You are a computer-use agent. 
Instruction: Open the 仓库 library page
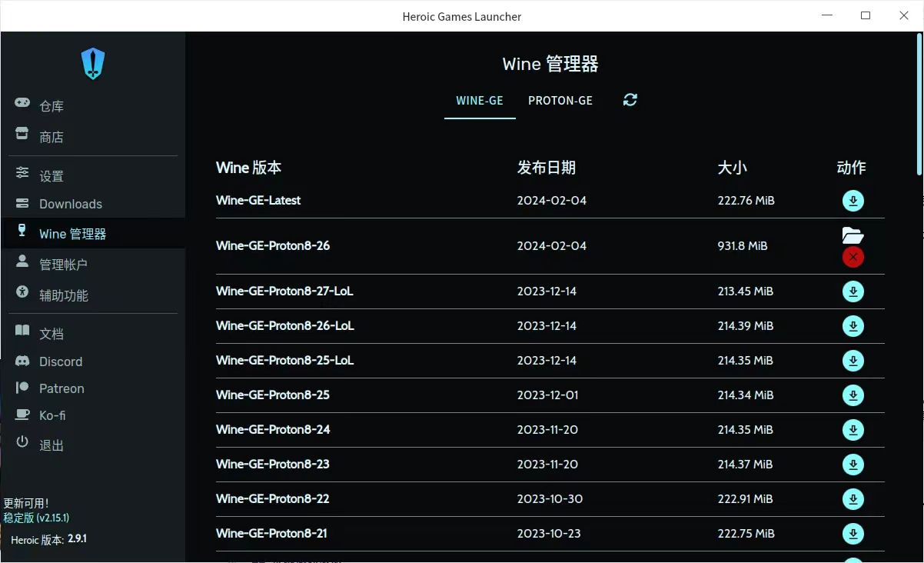click(93, 106)
